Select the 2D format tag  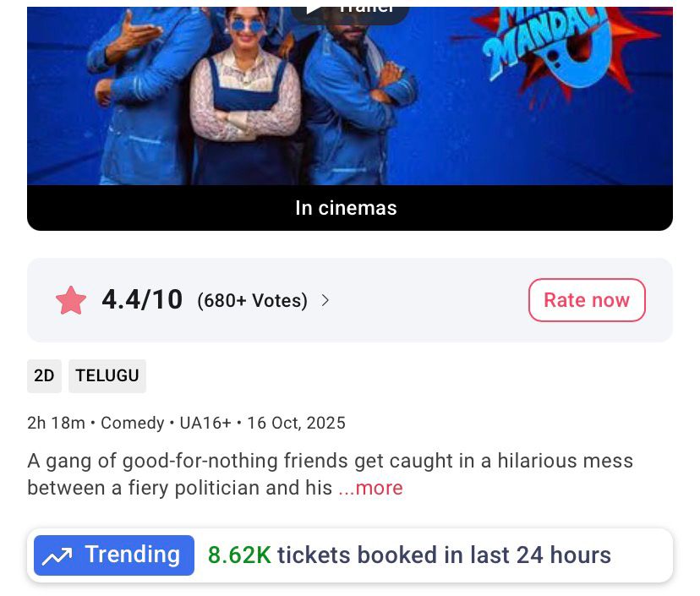pos(44,376)
